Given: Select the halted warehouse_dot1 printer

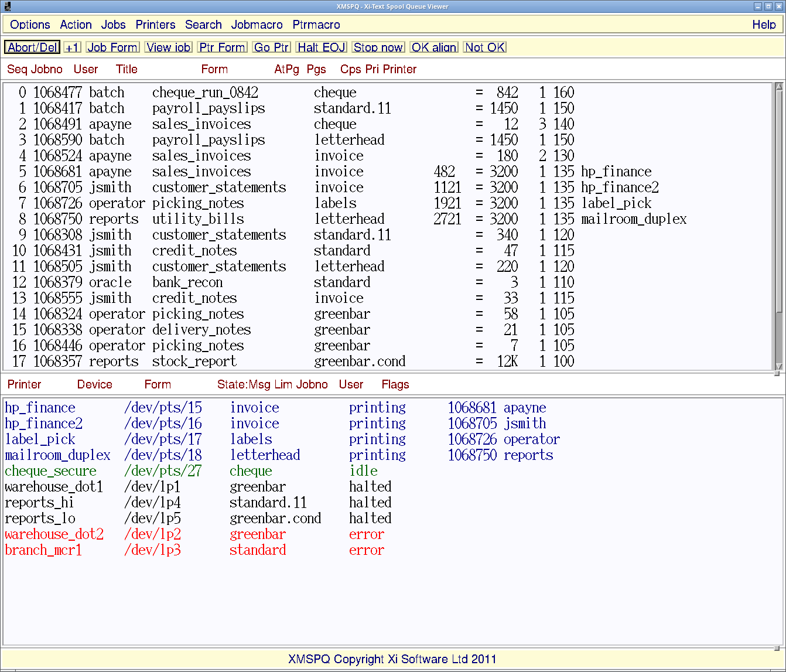Looking at the screenshot, I should tap(392, 487).
